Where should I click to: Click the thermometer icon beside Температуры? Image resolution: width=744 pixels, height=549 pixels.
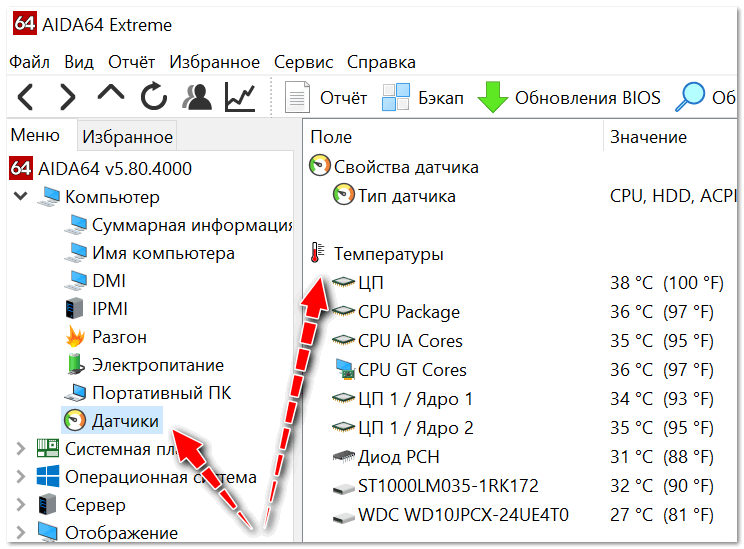317,252
